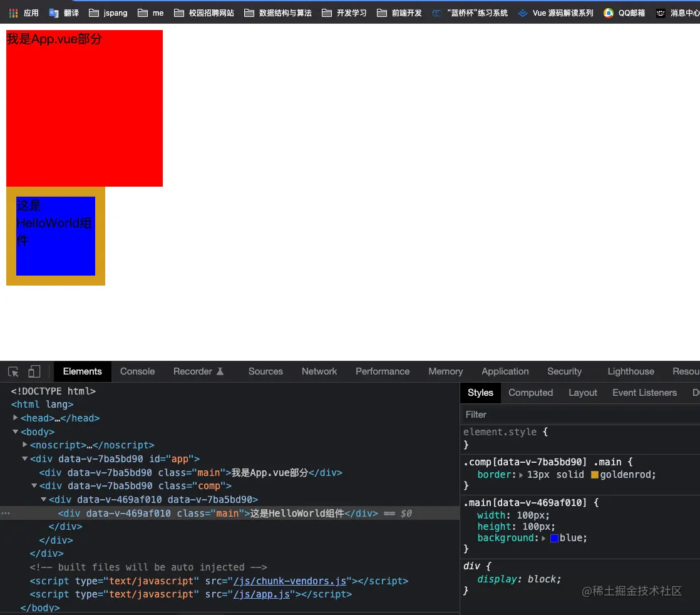The height and width of the screenshot is (615, 700).
Task: Select the <!DOCTYPE html> line
Action: coord(53,391)
